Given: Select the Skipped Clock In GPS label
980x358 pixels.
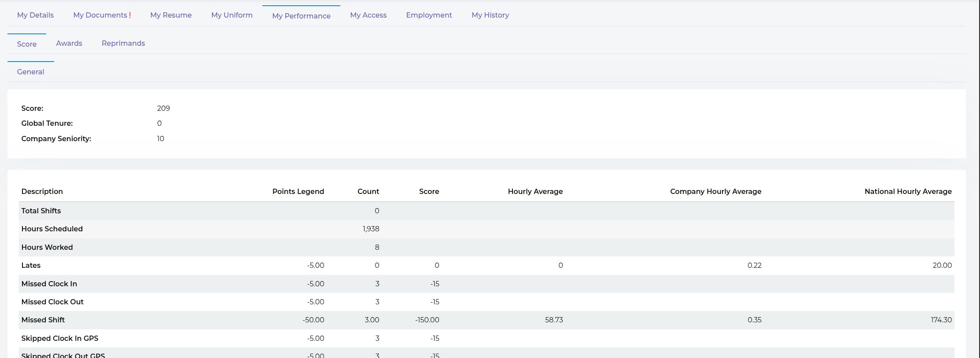Looking at the screenshot, I should pos(60,338).
